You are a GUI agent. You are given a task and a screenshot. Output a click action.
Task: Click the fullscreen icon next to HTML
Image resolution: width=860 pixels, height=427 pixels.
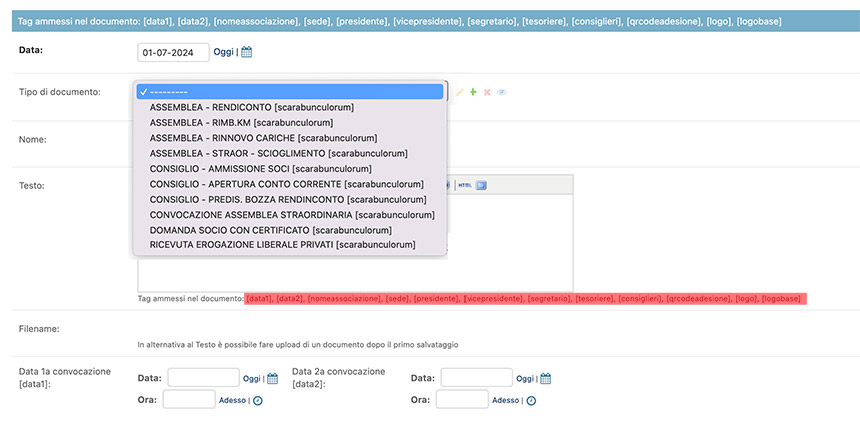[x=481, y=185]
